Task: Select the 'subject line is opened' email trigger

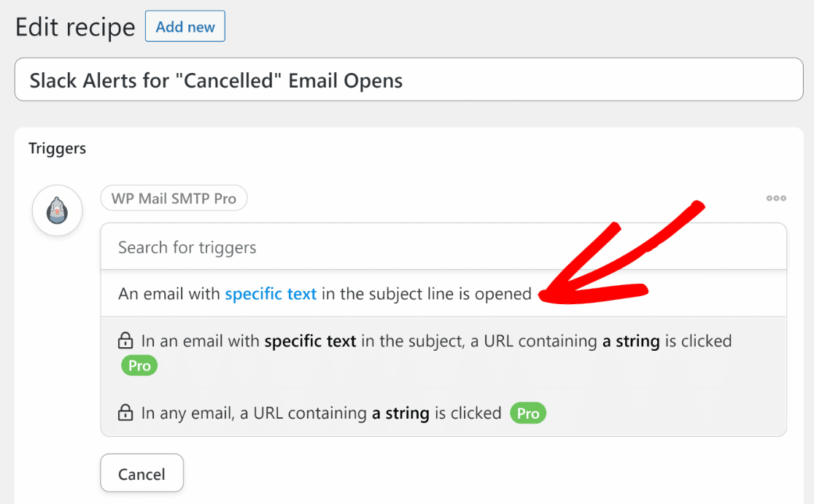Action: [x=443, y=294]
